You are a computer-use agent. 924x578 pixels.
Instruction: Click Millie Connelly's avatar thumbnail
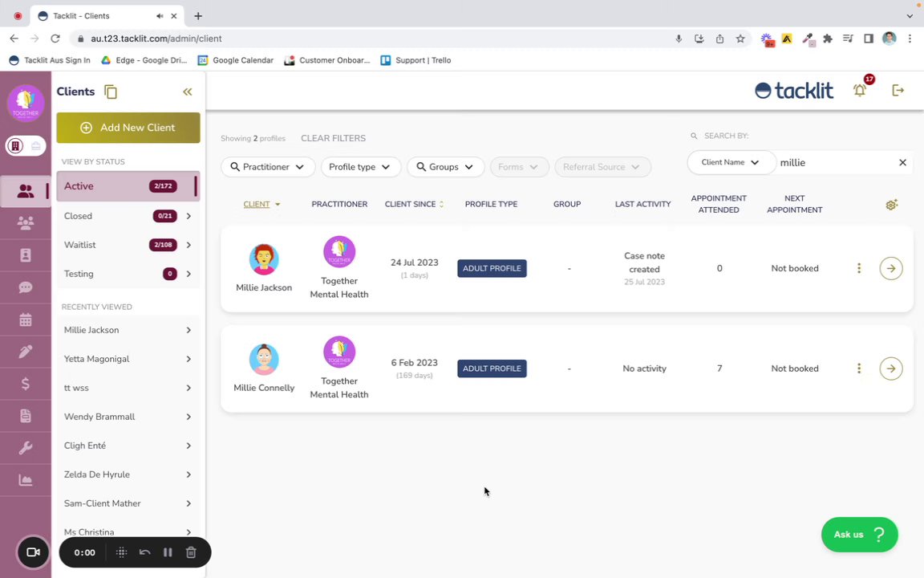click(x=263, y=360)
